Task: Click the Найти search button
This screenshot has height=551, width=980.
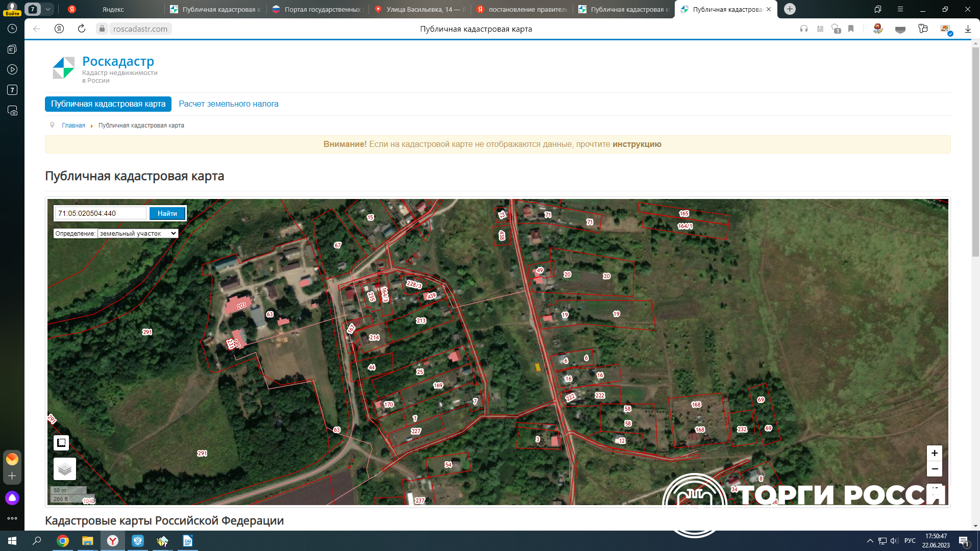Action: [x=167, y=213]
